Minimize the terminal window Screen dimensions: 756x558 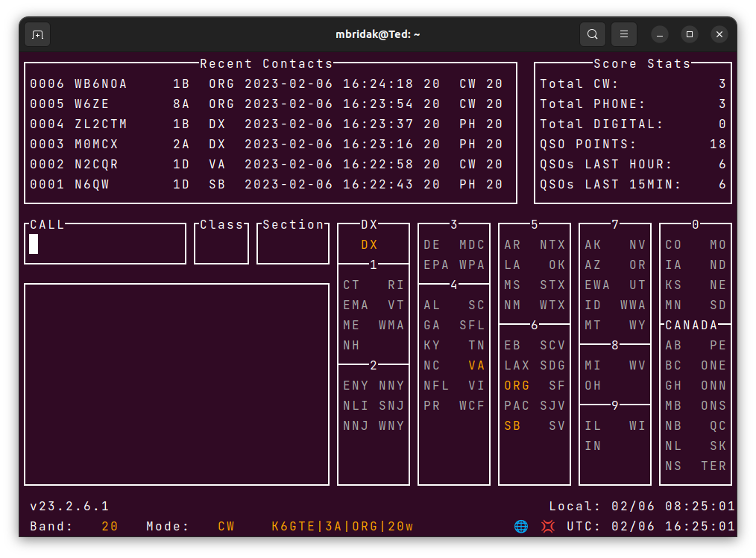click(x=660, y=35)
